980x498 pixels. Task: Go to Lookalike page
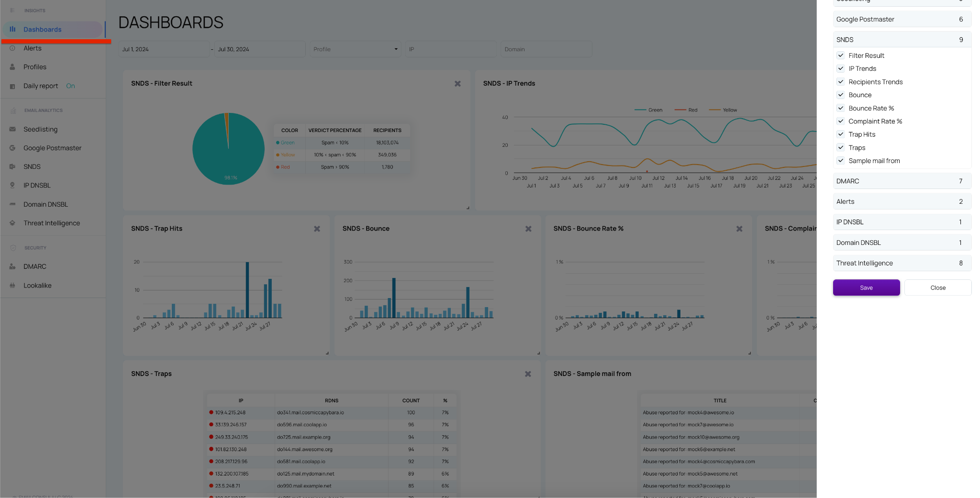(x=37, y=285)
